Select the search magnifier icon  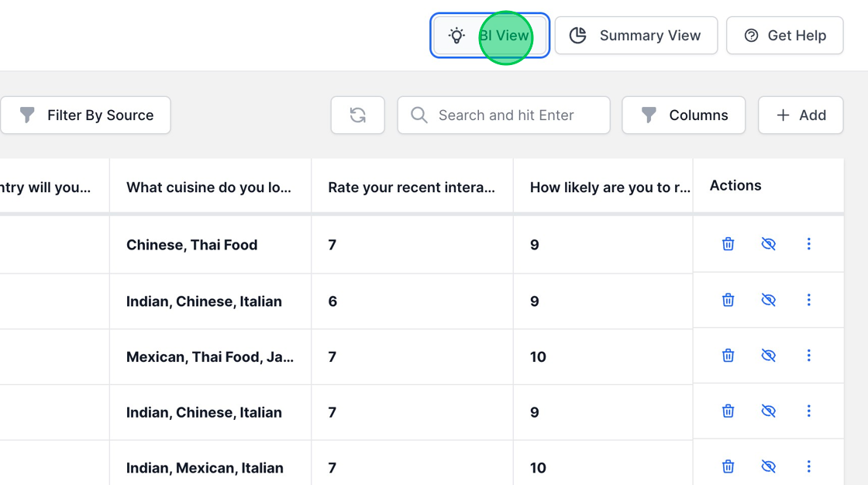tap(418, 115)
